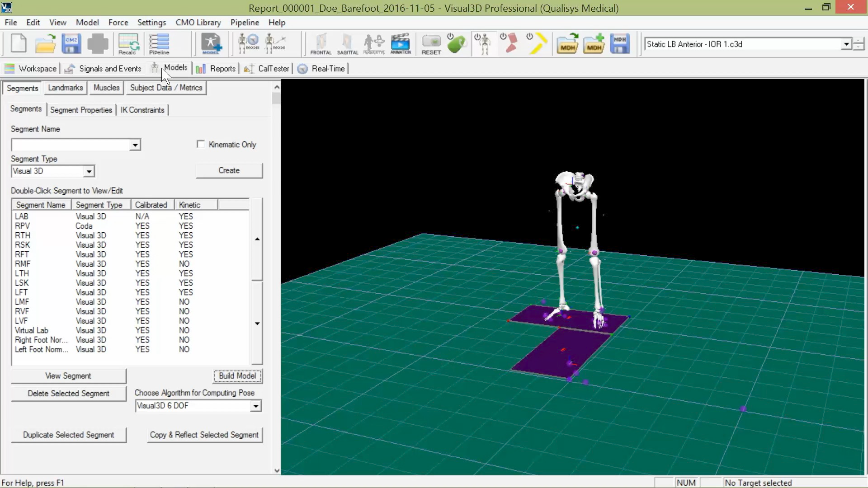Open the IK Constraints tab
Image resolution: width=868 pixels, height=488 pixels.
[x=142, y=110]
